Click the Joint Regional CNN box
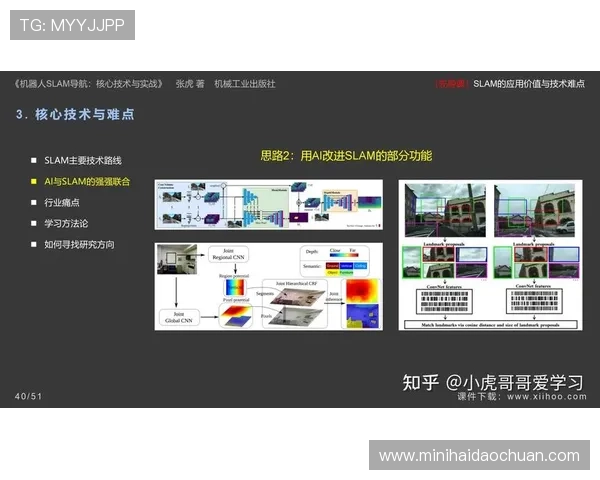600x480 pixels. pos(228,254)
